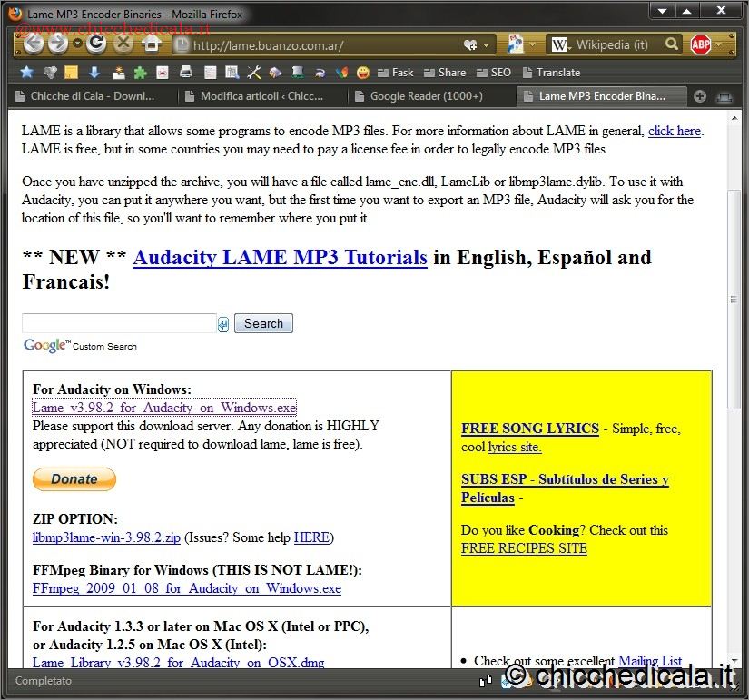
Task: Go back using the back arrow
Action: (x=34, y=44)
